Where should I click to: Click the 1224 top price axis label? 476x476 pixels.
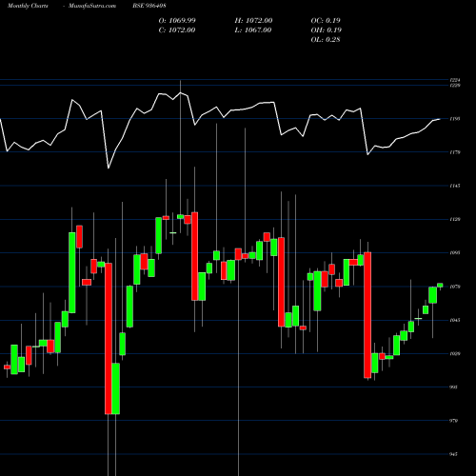[455, 80]
